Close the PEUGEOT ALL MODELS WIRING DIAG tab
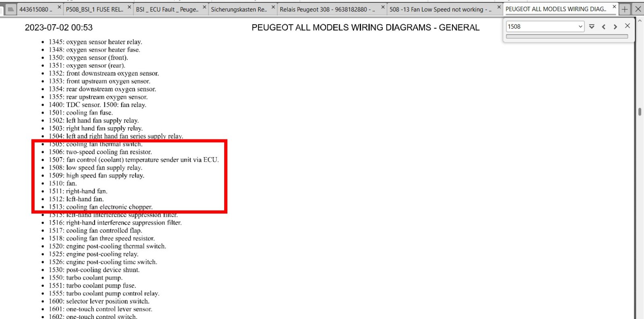644x319 pixels. pos(614,7)
